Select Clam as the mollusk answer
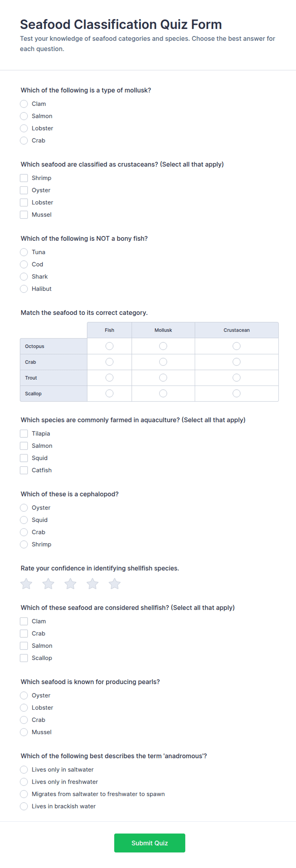This screenshot has height=868, width=296. [24, 104]
